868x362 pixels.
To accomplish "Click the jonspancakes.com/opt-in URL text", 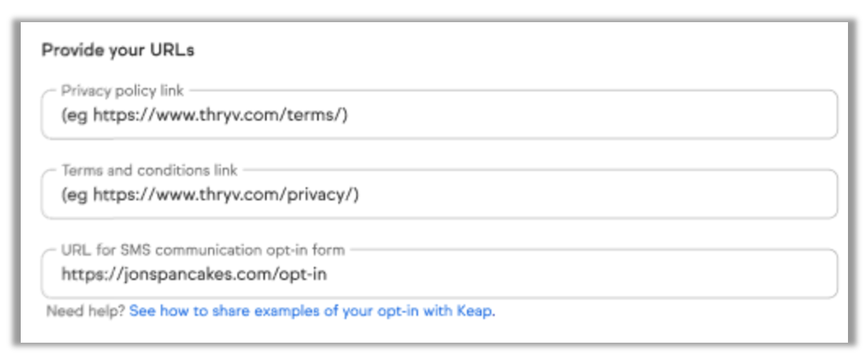I will (x=194, y=274).
